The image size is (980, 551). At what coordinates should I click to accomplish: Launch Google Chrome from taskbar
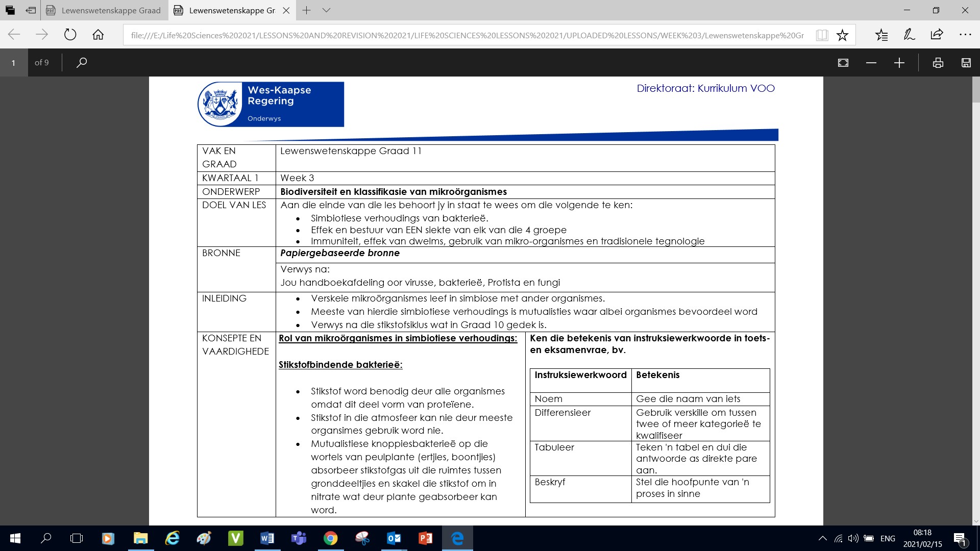330,538
